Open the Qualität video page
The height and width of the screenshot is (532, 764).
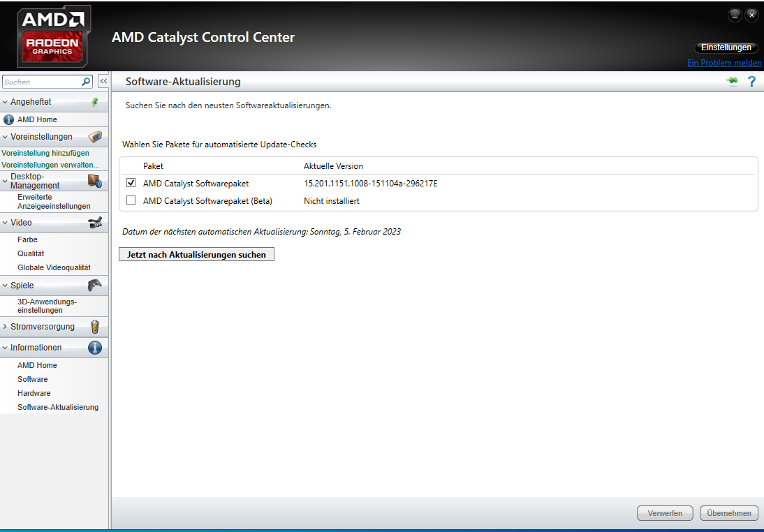point(31,253)
